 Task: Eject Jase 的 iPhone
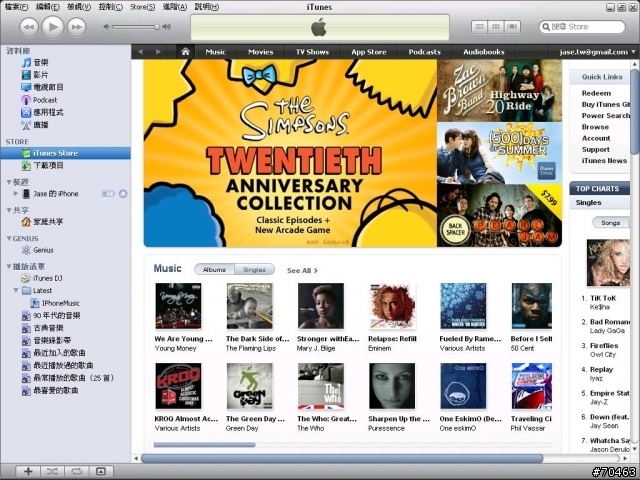[123, 193]
